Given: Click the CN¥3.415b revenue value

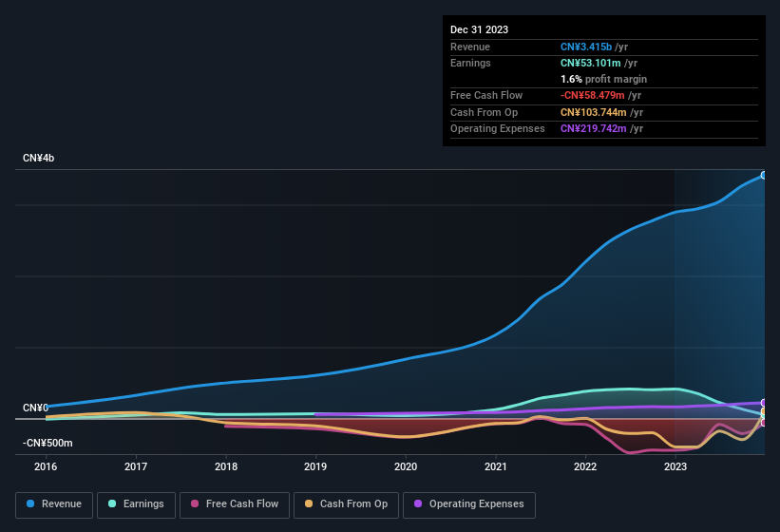Looking at the screenshot, I should click(586, 47).
